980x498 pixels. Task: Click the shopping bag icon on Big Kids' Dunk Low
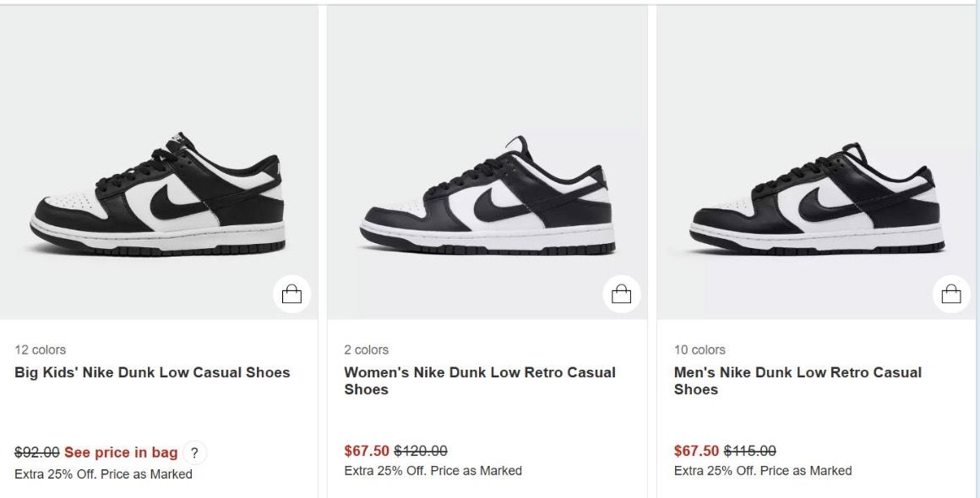click(x=291, y=294)
